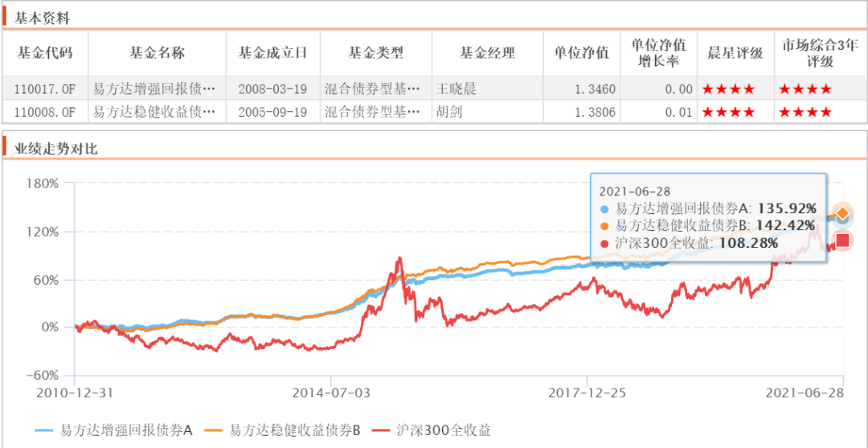Select fund code 110008.OF
The image size is (868, 448).
[x=45, y=113]
